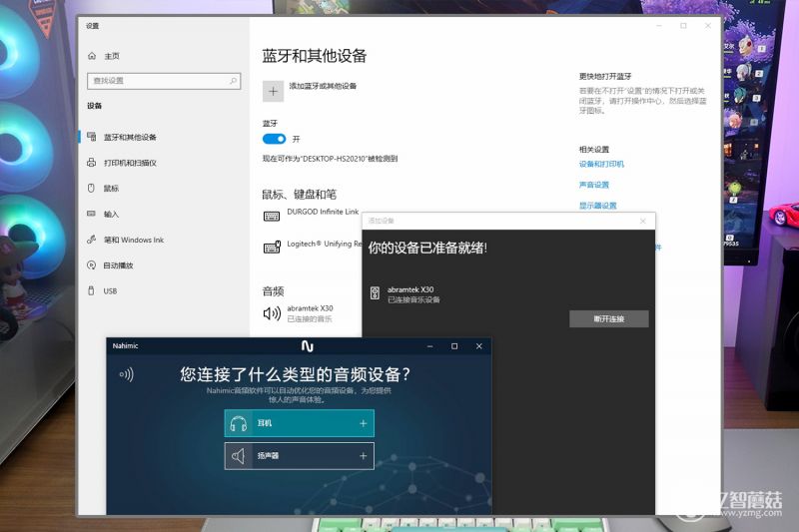Click the headphones icon in Nahimic
799x532 pixels.
point(239,423)
